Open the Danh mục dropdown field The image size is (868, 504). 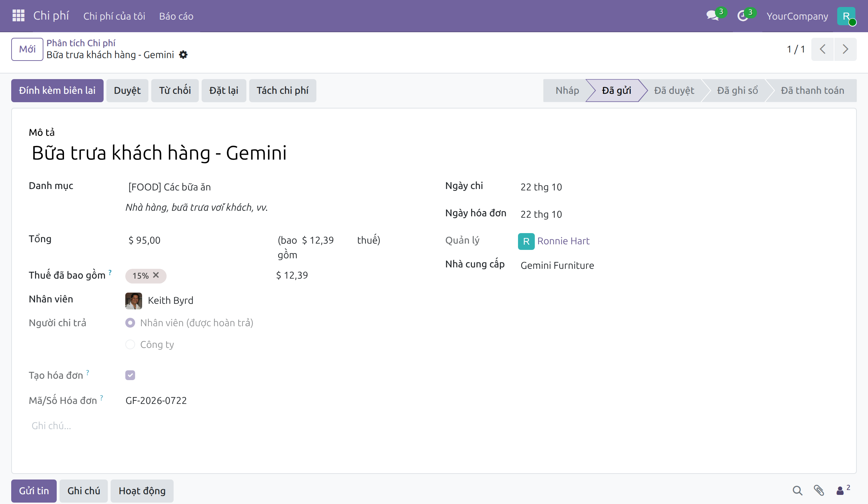(x=266, y=187)
